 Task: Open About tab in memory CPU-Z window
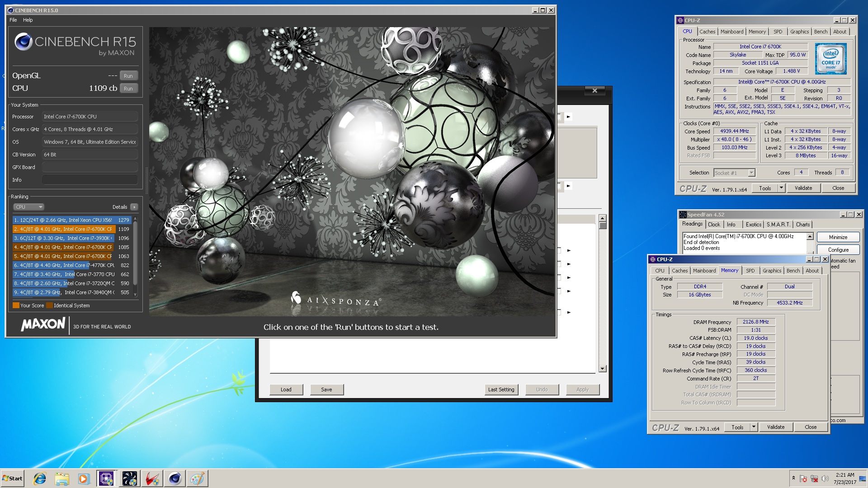(812, 271)
